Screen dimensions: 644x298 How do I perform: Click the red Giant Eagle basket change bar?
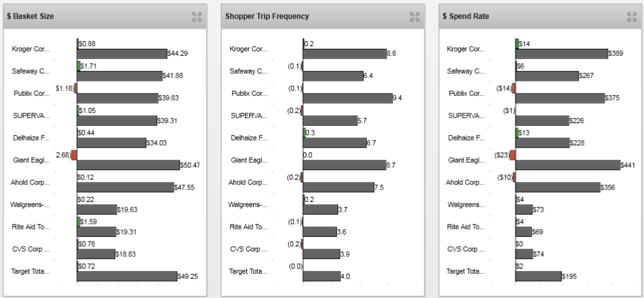point(74,154)
